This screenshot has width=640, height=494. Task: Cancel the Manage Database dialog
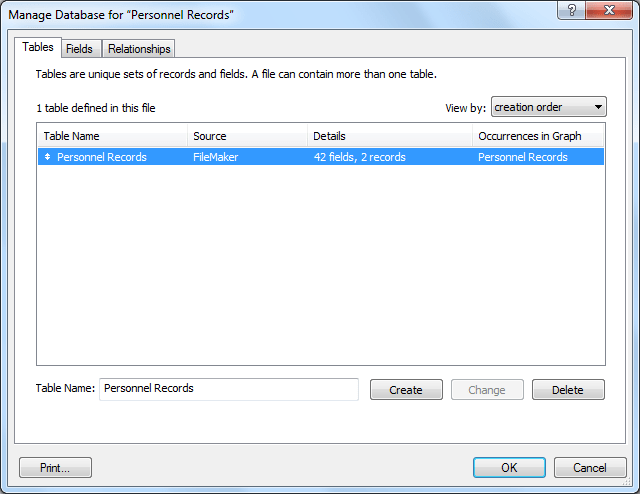tap(589, 467)
